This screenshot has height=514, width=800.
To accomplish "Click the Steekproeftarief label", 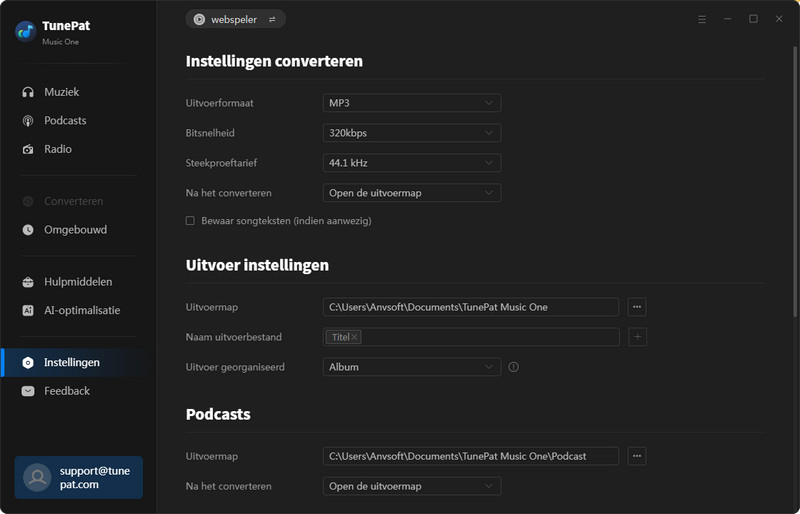I will 221,163.
